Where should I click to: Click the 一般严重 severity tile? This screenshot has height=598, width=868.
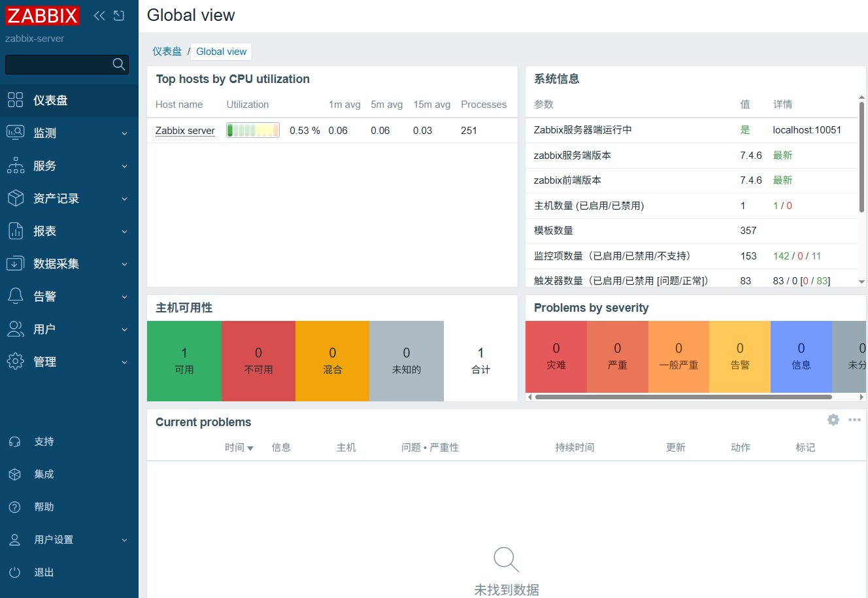(x=678, y=357)
